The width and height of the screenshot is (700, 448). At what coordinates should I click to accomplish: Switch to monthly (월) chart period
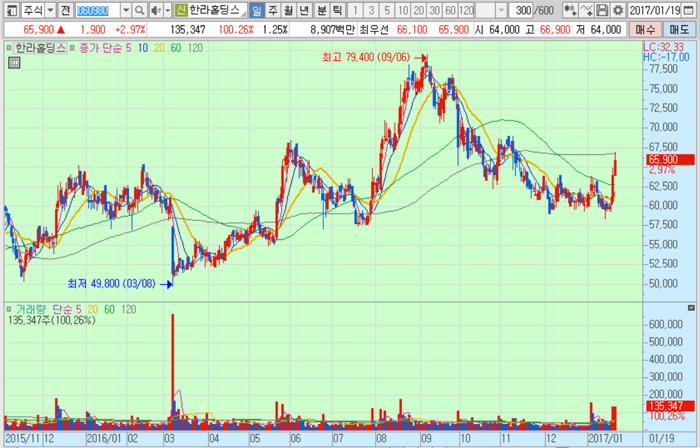tap(289, 10)
